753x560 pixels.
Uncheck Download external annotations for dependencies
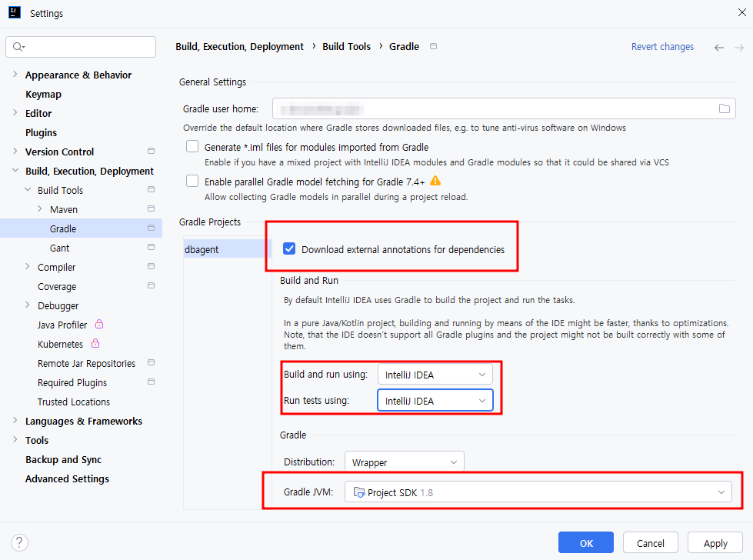tap(289, 248)
